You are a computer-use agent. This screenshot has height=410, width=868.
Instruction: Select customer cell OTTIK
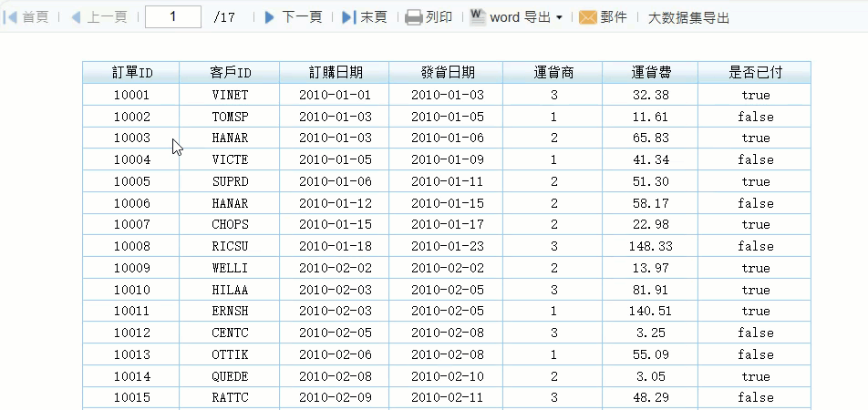pos(230,354)
